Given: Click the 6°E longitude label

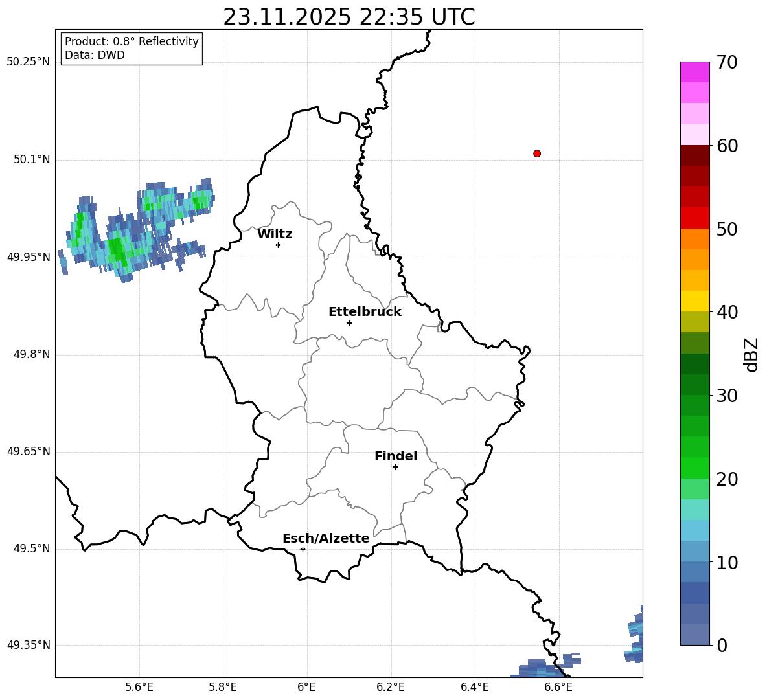Looking at the screenshot, I should pyautogui.click(x=306, y=687).
